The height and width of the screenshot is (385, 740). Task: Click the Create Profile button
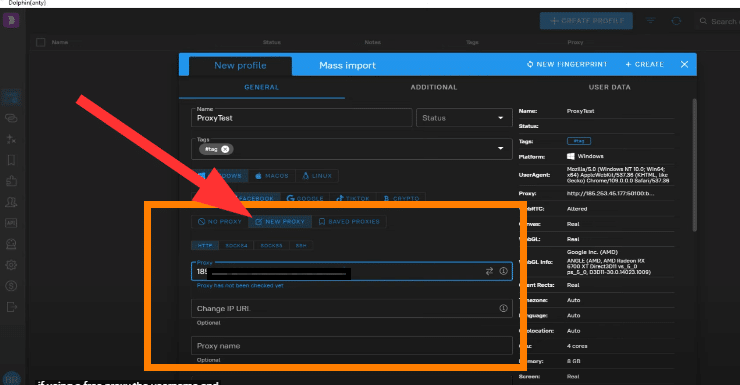(x=586, y=21)
